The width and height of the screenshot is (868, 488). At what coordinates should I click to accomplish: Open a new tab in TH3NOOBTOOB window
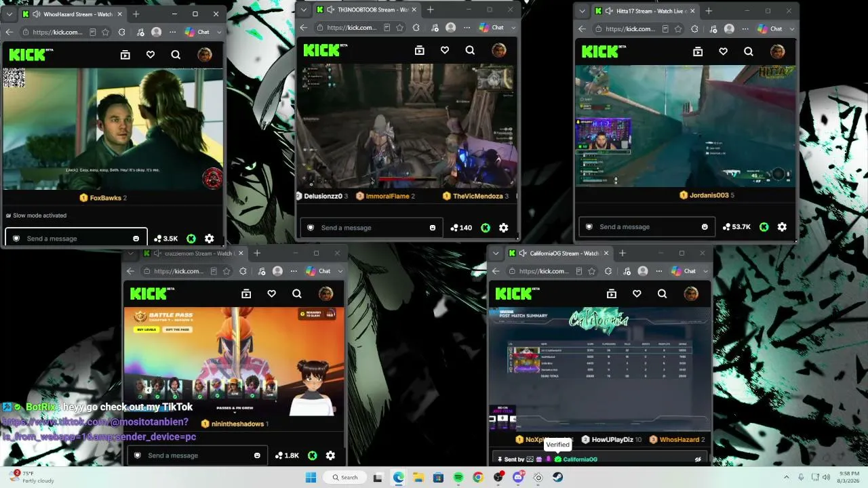click(430, 9)
